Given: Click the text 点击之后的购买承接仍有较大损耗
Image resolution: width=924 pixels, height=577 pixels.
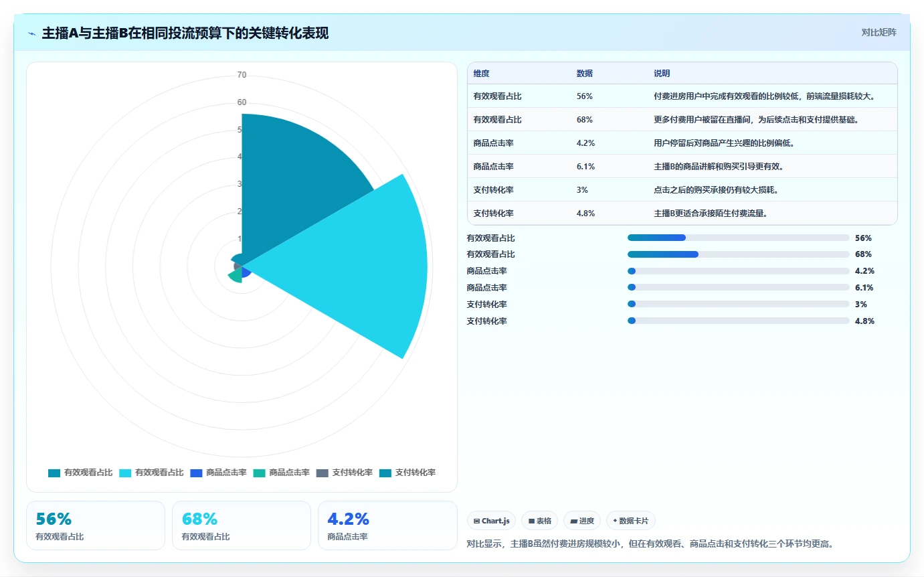Looking at the screenshot, I should click(x=716, y=190).
